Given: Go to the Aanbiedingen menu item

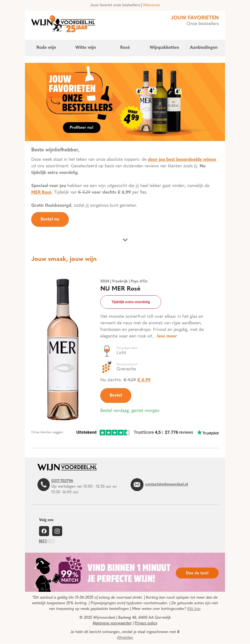Looking at the screenshot, I should point(204,47).
